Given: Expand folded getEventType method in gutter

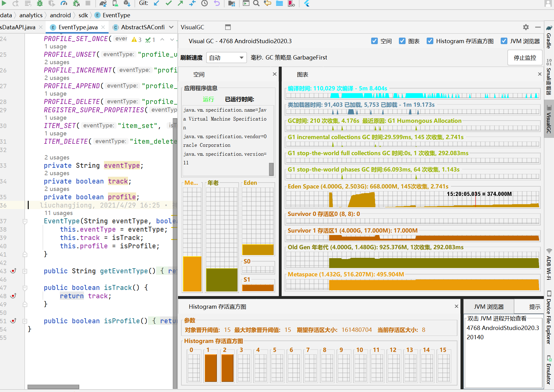Looking at the screenshot, I should coord(25,271).
